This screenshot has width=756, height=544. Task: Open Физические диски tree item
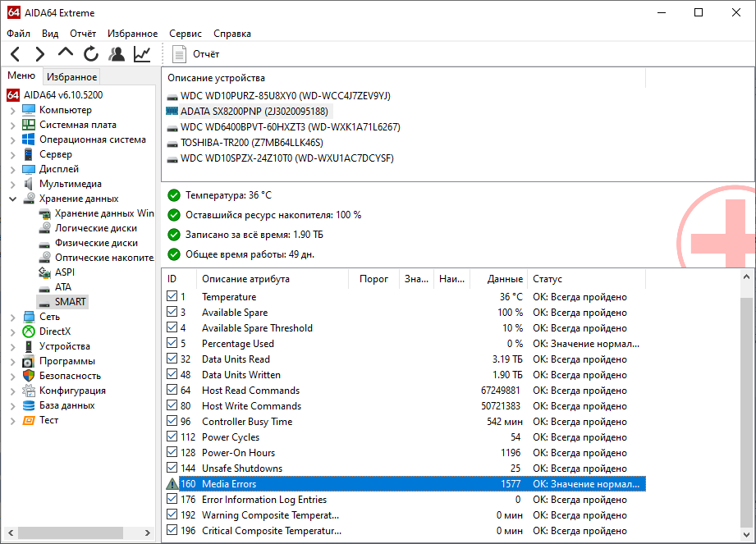96,243
